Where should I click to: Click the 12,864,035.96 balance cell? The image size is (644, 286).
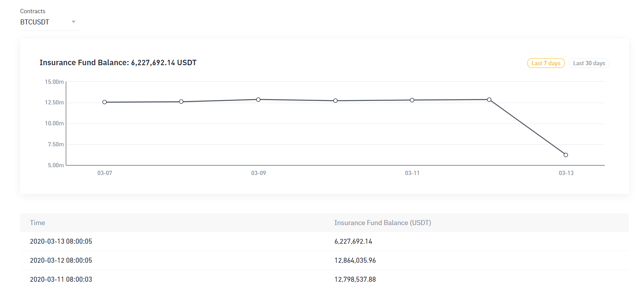click(355, 260)
